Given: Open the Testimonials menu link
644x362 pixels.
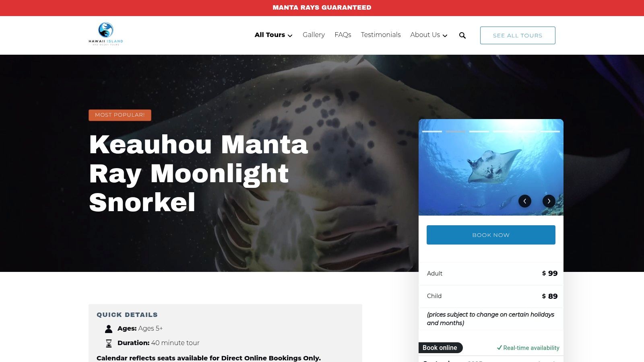Looking at the screenshot, I should click(x=381, y=35).
